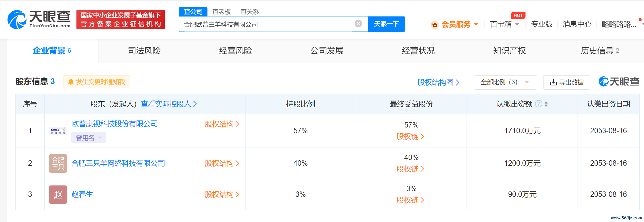Open the 知识产权 tab
Image resolution: width=644 pixels, height=222 pixels.
tap(509, 51)
